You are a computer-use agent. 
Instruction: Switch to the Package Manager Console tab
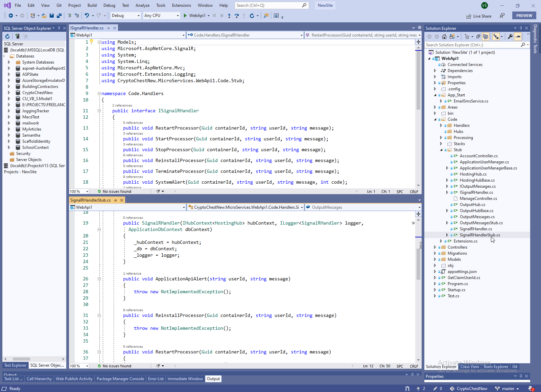coord(120,379)
